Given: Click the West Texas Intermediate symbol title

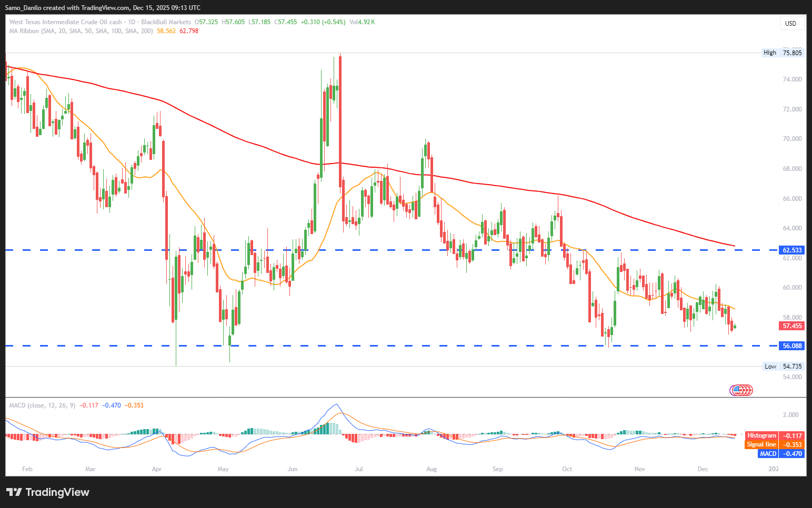Looking at the screenshot, I should [65, 22].
